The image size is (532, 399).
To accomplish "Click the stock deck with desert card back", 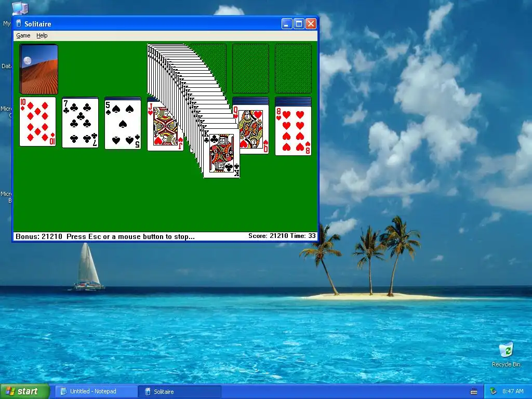I will [x=38, y=69].
